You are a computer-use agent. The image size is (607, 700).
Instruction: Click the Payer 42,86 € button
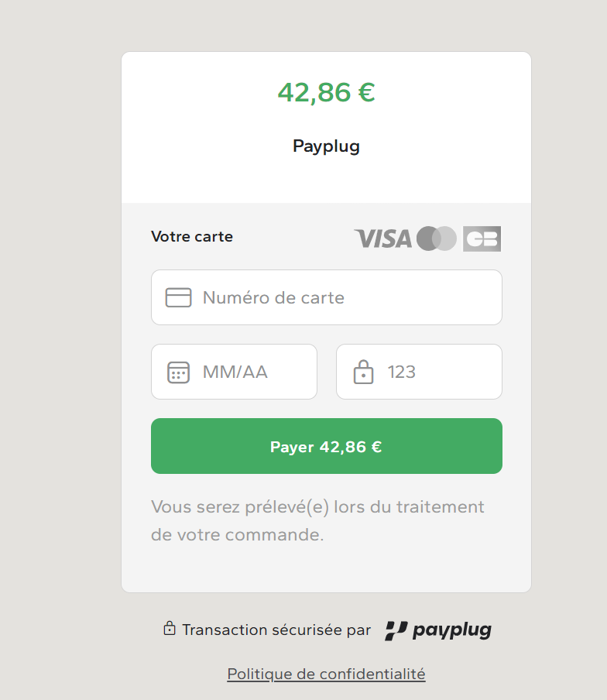327,446
